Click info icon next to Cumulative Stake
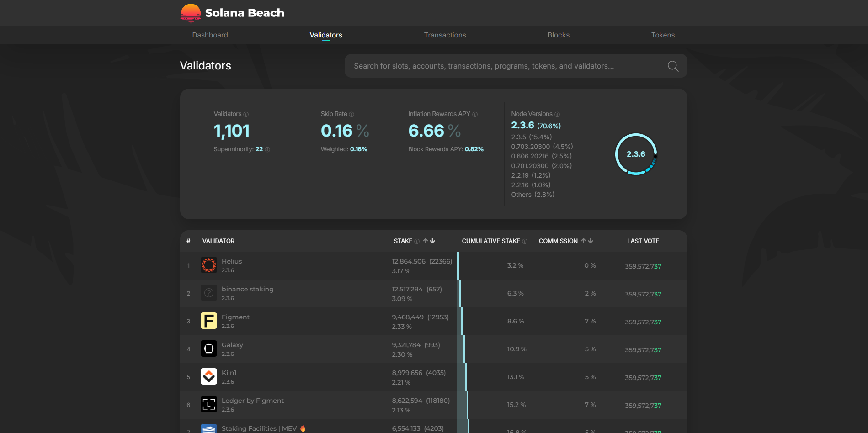The image size is (868, 433). pos(525,242)
